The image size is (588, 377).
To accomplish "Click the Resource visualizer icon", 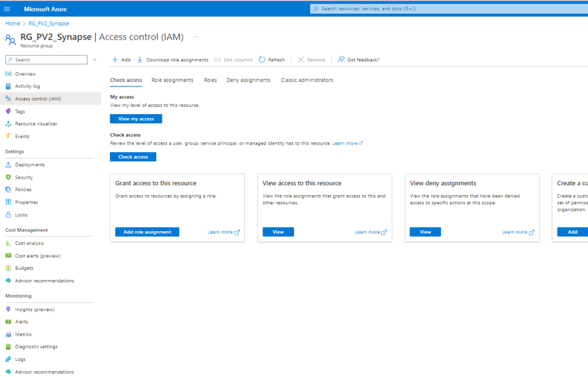I will click(x=8, y=124).
